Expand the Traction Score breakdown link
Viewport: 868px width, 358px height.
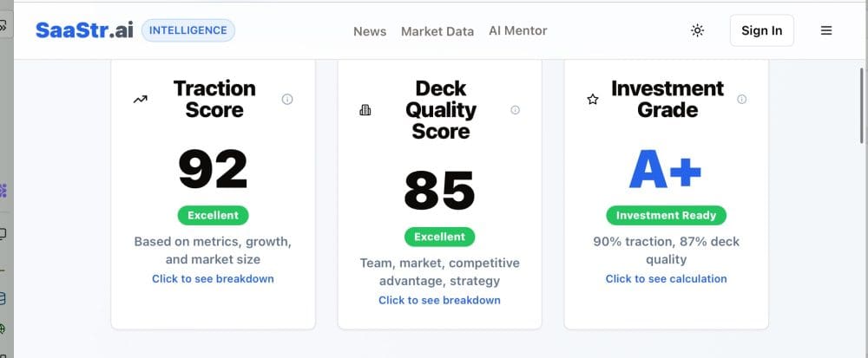(213, 279)
